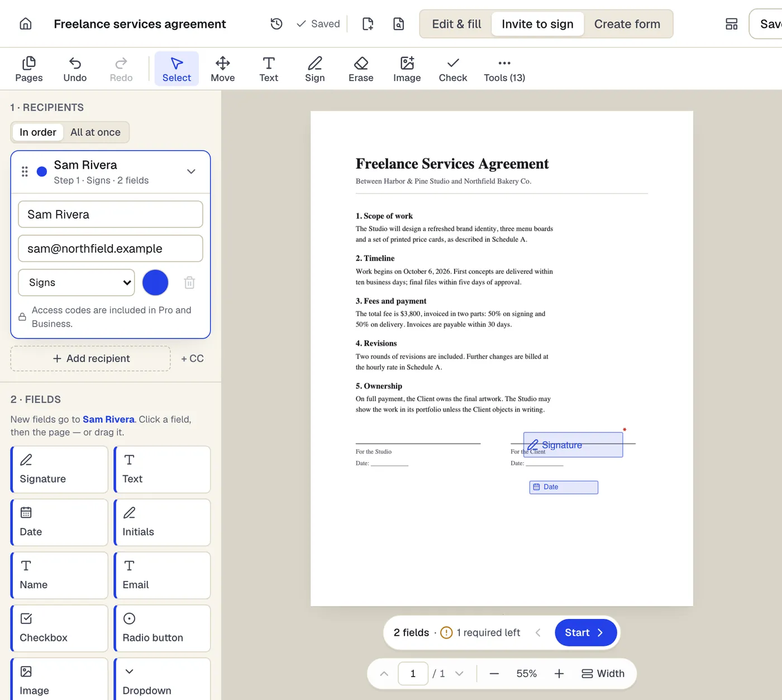Click the 55% zoom level
Viewport: 782px width, 700px height.
[527, 674]
